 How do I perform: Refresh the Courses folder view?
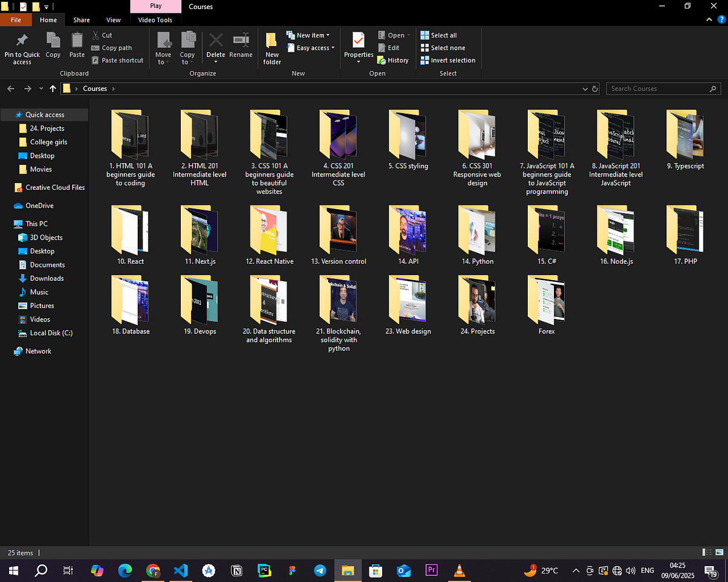pos(595,89)
